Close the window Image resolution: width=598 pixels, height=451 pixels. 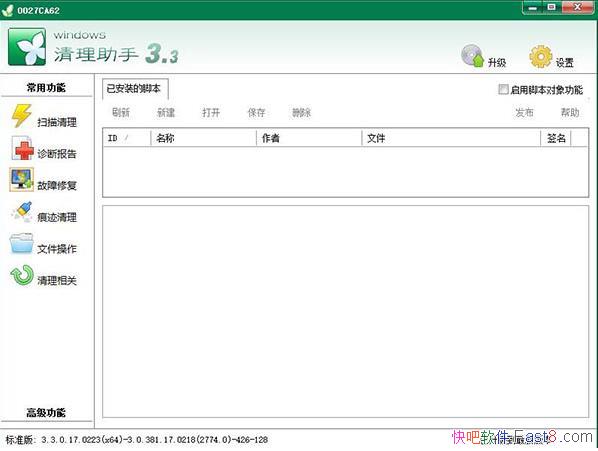[x=577, y=8]
